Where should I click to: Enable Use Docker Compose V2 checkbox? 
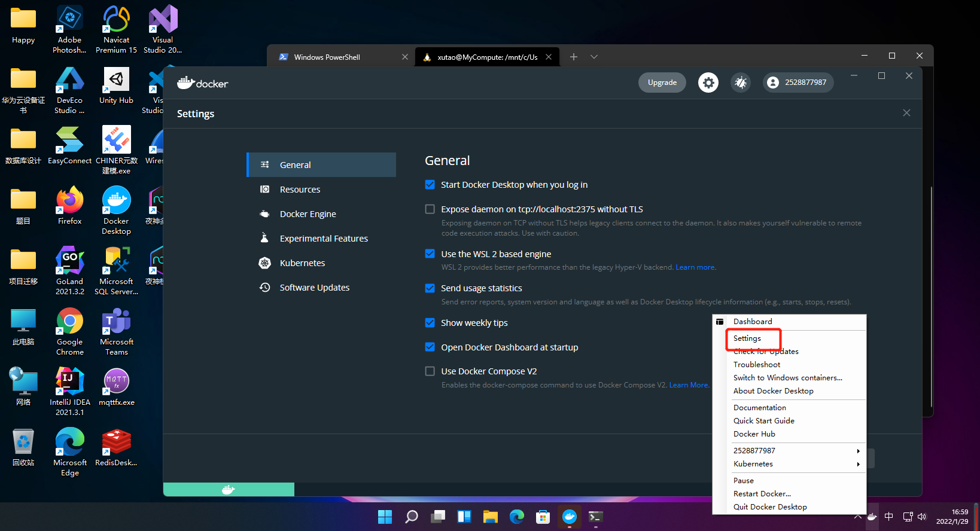coord(430,371)
